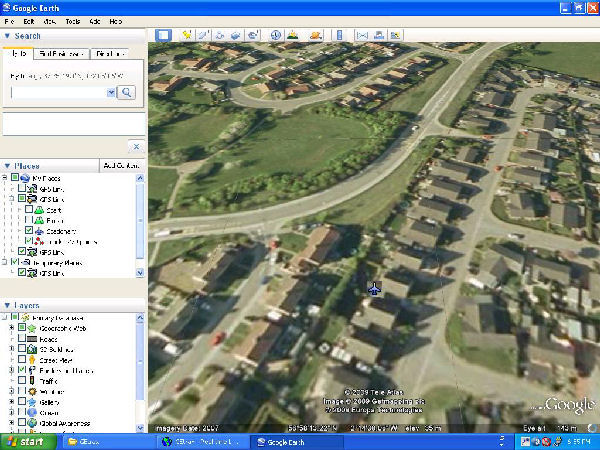The width and height of the screenshot is (600, 450).
Task: Open the search input dropdown arrow
Action: point(110,92)
